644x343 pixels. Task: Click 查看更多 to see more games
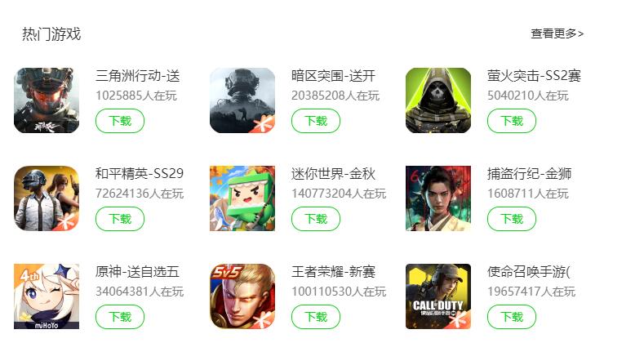click(557, 33)
